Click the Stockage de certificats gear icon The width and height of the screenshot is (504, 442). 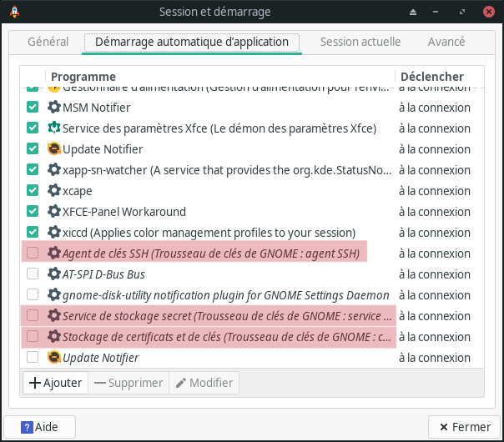tap(53, 337)
